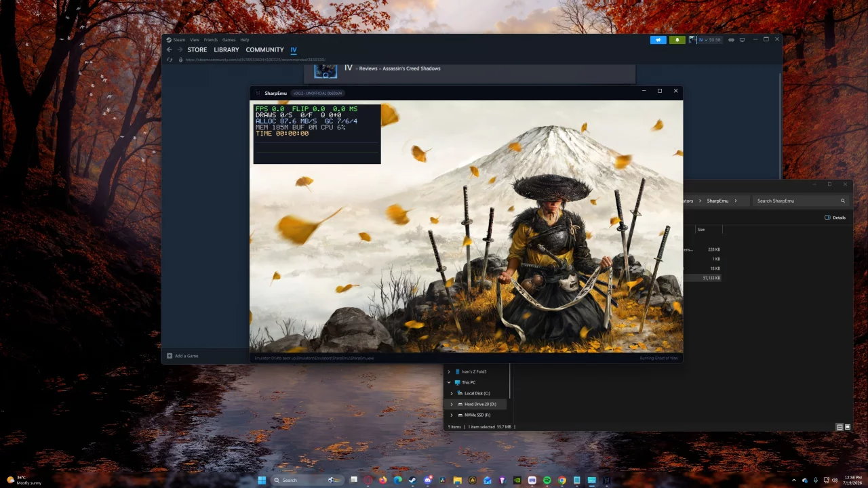Viewport: 868px width, 488px height.
Task: Click the Assassin's Creed Shadows breadcrumb link
Action: pyautogui.click(x=412, y=68)
